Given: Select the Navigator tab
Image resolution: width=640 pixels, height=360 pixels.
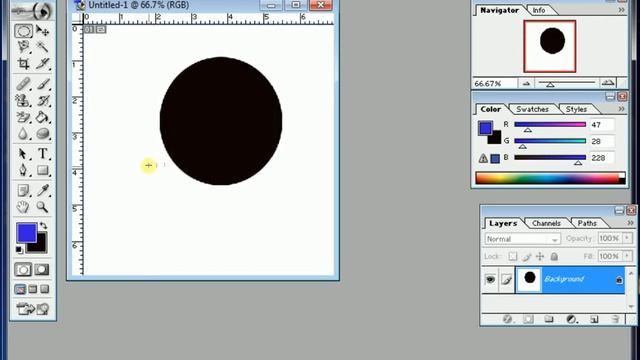Looking at the screenshot, I should 500,10.
